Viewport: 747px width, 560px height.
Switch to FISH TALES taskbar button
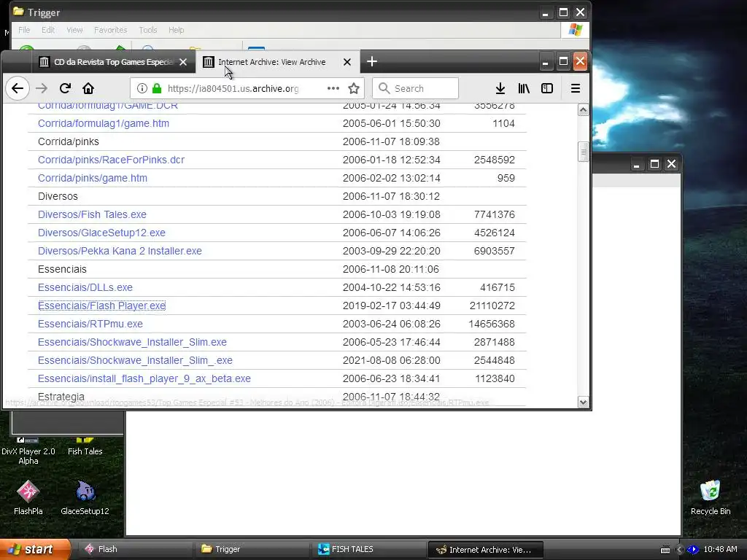[368, 549]
